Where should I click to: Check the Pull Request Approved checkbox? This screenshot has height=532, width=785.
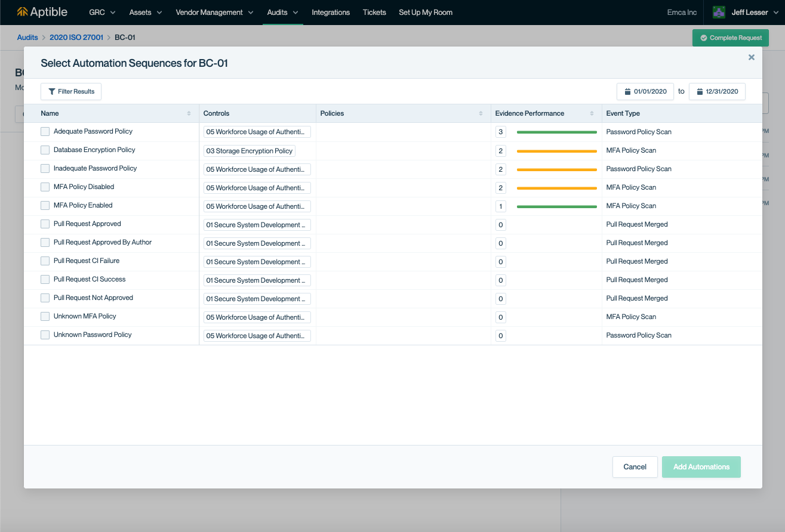pyautogui.click(x=45, y=224)
